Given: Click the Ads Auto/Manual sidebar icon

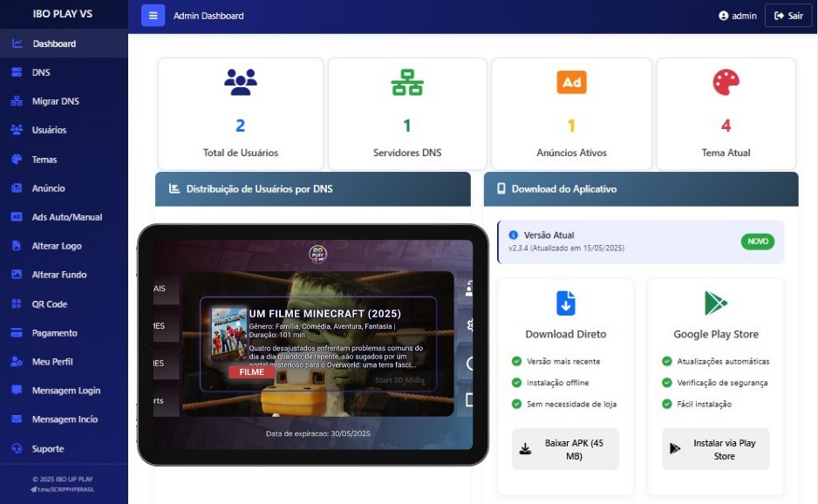Looking at the screenshot, I should coord(17,217).
